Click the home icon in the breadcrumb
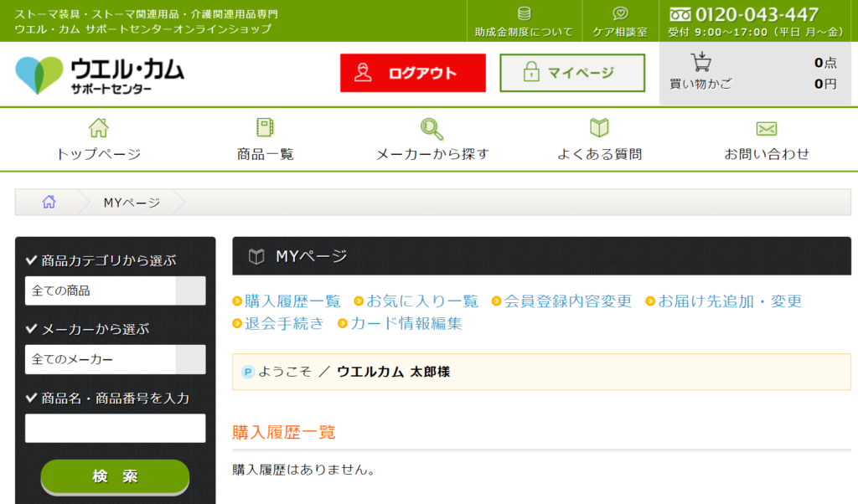 [x=49, y=202]
